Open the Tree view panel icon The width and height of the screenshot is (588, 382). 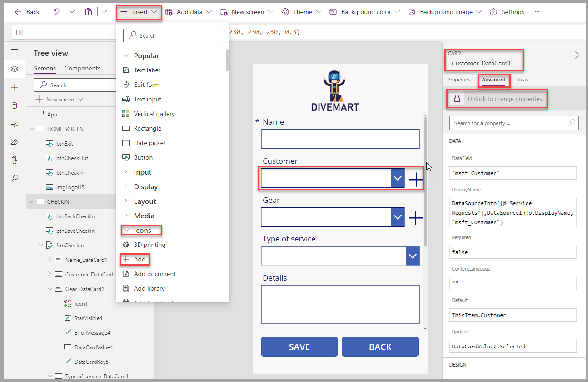15,69
